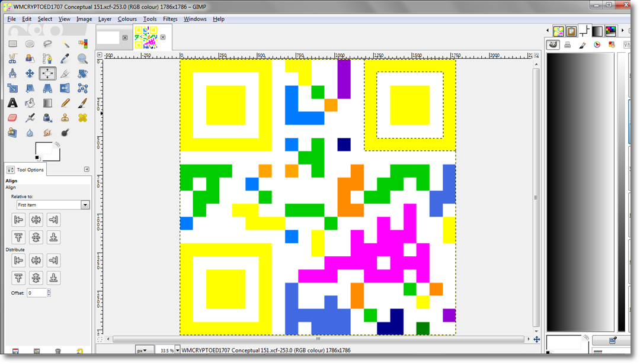
Task: Select the Crop tool
Action: coord(65,73)
